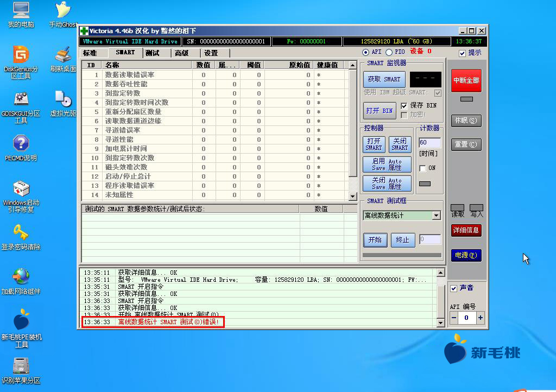556x392 pixels.
Task: Select row 未知属性
Action: [215, 195]
